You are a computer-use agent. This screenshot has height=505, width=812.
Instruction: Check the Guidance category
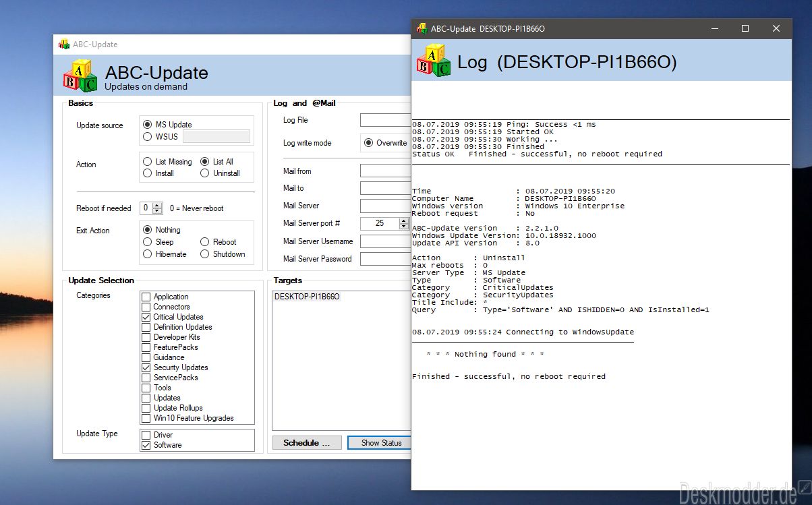146,357
